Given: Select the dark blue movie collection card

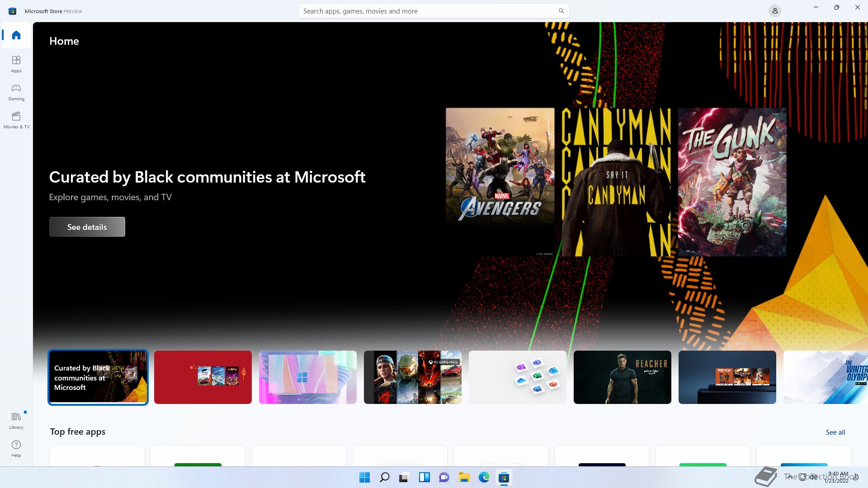Looking at the screenshot, I should click(727, 377).
